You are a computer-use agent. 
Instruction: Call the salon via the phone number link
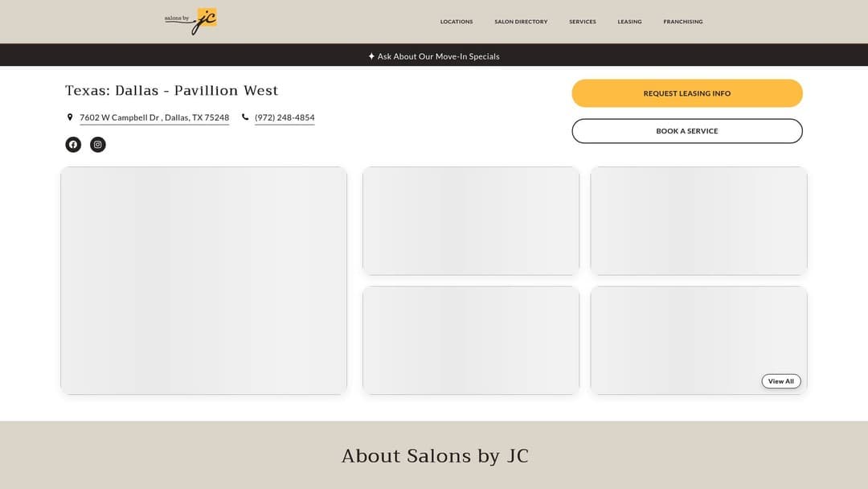[285, 117]
